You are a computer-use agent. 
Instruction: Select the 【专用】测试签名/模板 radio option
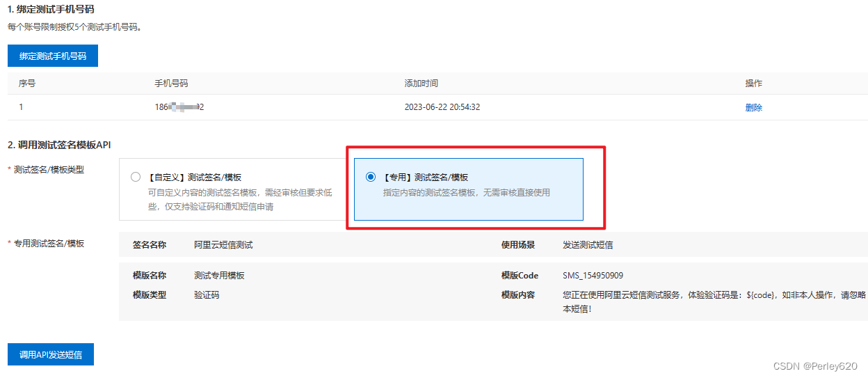coord(371,177)
